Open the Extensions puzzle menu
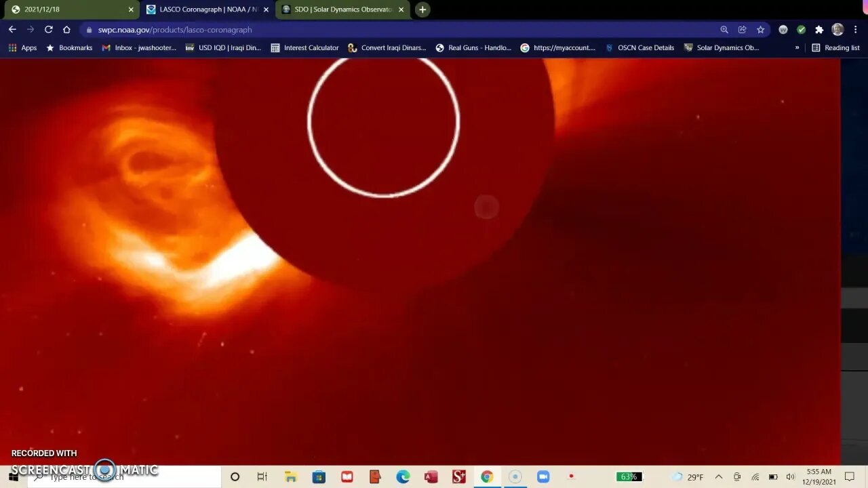 [x=819, y=29]
